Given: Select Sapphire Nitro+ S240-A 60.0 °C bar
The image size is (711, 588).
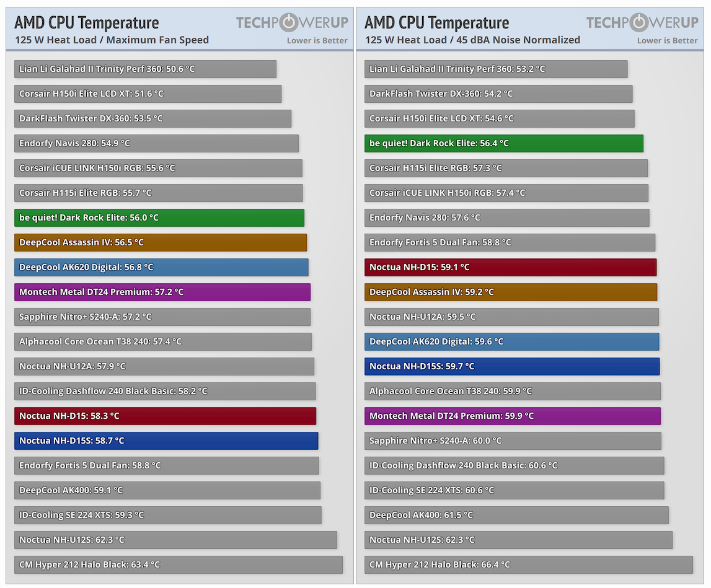Looking at the screenshot, I should 513,441.
